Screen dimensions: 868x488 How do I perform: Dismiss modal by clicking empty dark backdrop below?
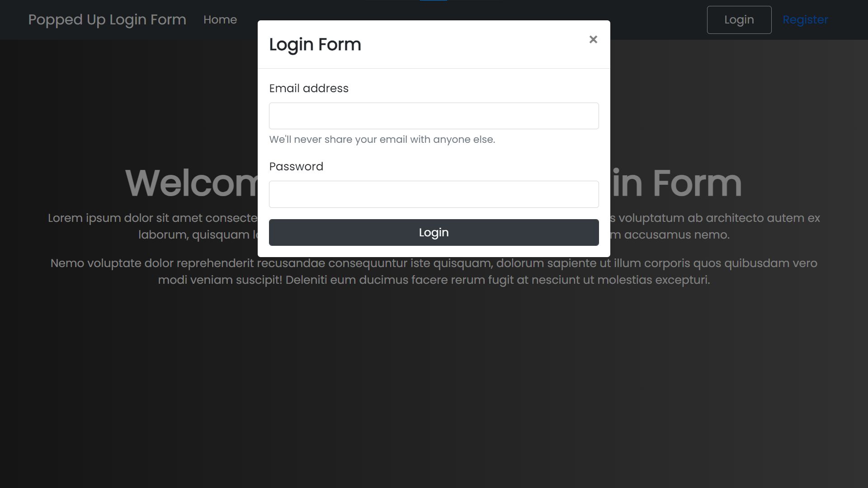pyautogui.click(x=434, y=384)
